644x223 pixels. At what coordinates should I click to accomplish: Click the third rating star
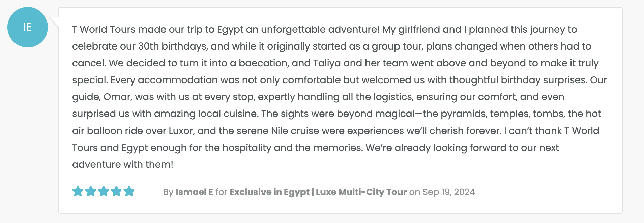point(103,191)
